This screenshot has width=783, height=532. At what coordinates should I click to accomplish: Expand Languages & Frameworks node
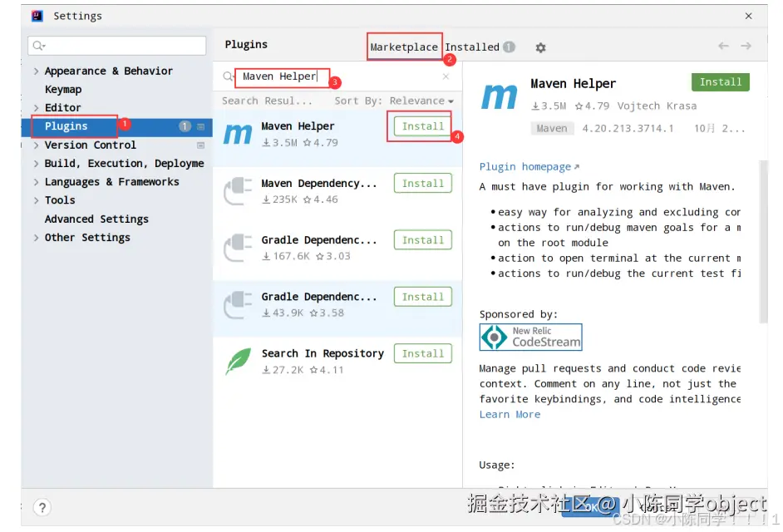pos(36,182)
